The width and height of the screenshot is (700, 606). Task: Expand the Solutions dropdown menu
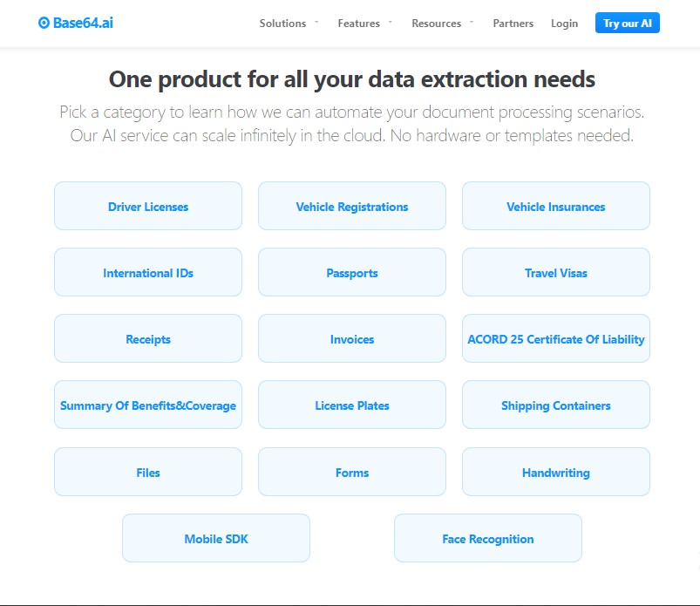pos(289,24)
